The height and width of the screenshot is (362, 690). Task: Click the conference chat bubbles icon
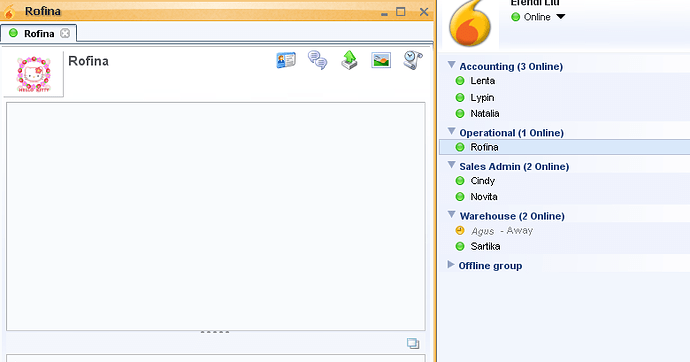317,60
